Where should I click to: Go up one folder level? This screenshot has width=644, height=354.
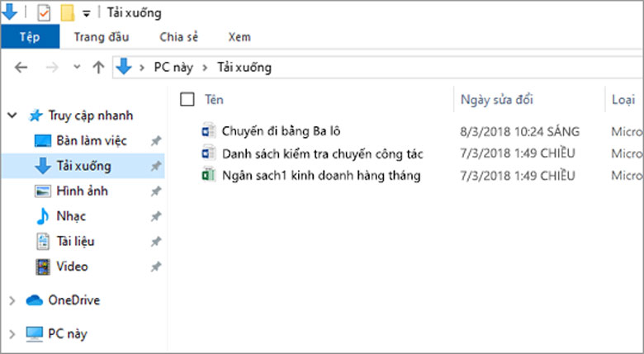(98, 67)
